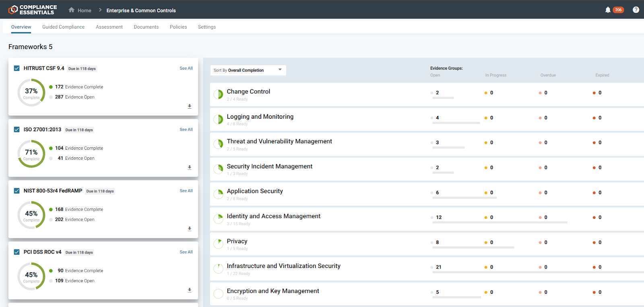The width and height of the screenshot is (644, 307).
Task: Download the NIST 800-53r4 FedRAMP report
Action: click(x=190, y=229)
